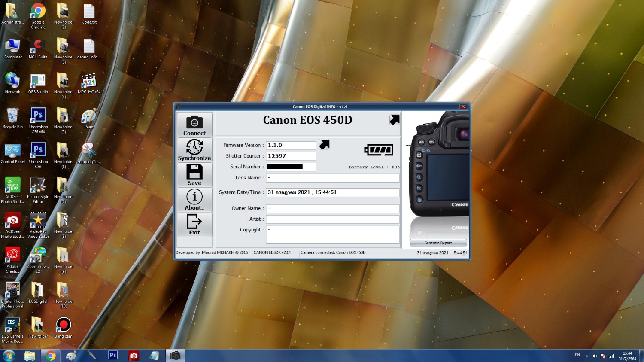Click the EN language indicator
Viewport: 644px width, 362px height.
pyautogui.click(x=577, y=355)
